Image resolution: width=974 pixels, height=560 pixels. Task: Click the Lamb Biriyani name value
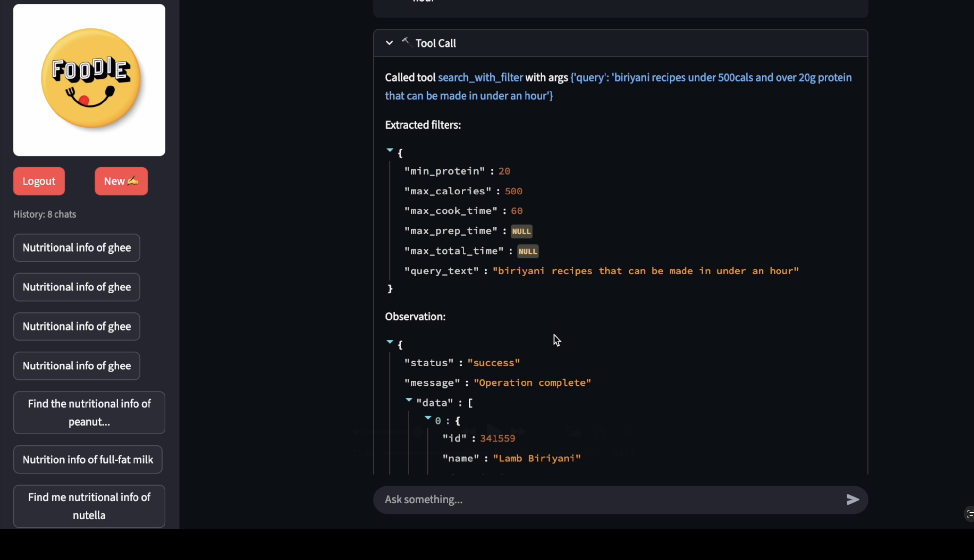pyautogui.click(x=536, y=458)
